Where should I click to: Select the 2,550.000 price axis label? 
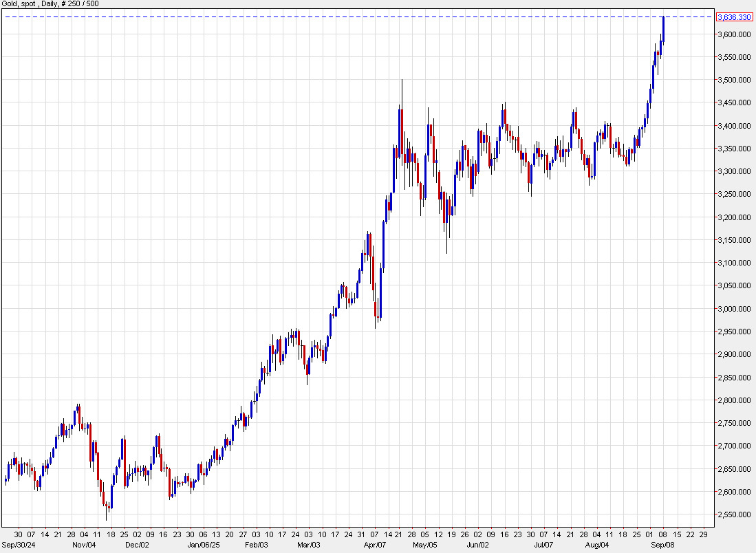click(x=734, y=514)
